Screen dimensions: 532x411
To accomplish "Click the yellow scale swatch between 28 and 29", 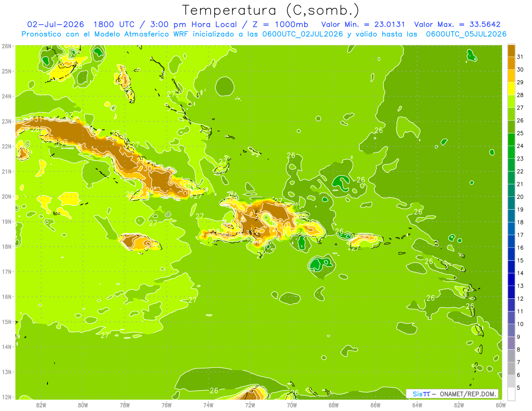I will tap(511, 89).
